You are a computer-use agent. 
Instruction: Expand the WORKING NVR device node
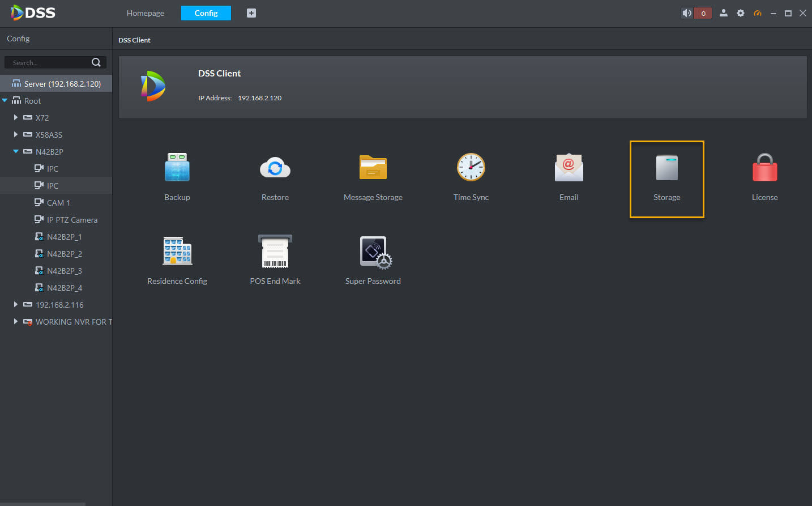coord(16,322)
